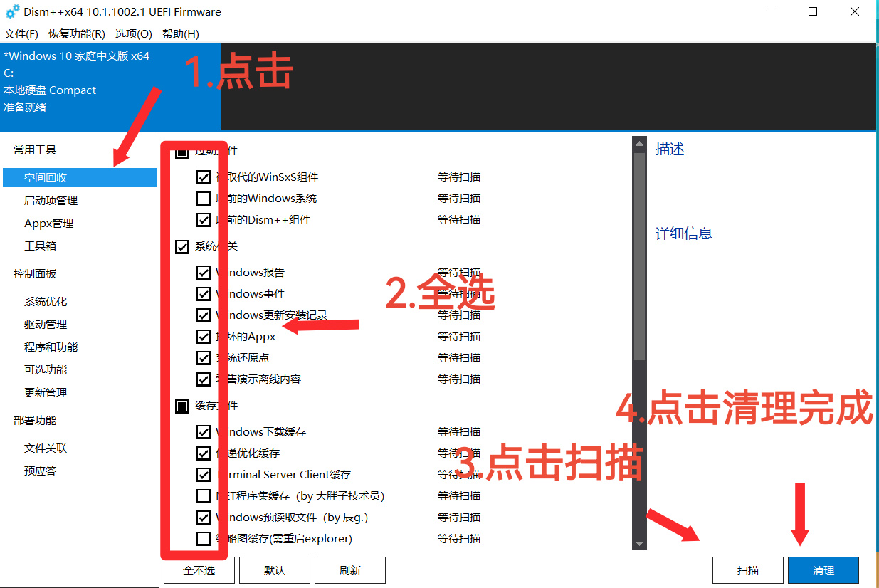Open the 恢复功能(R) menu
This screenshot has width=879, height=588.
[x=77, y=34]
